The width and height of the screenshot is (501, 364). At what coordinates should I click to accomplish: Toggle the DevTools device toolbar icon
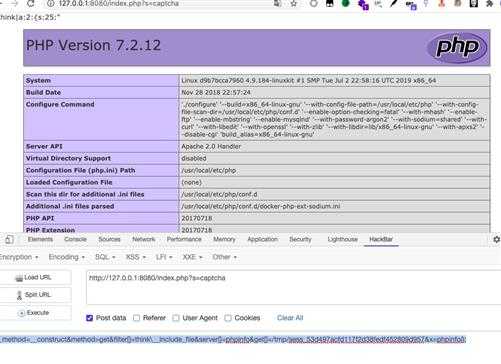(x=9, y=239)
